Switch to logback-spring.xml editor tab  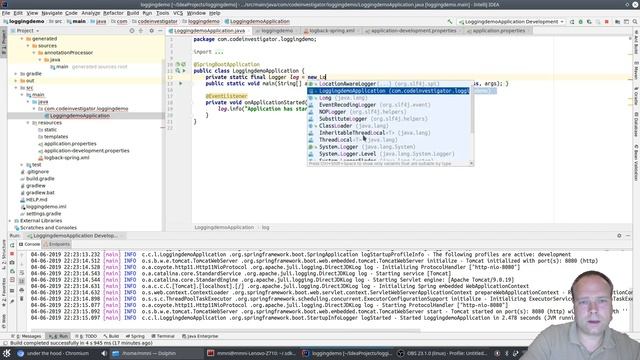tap(331, 31)
